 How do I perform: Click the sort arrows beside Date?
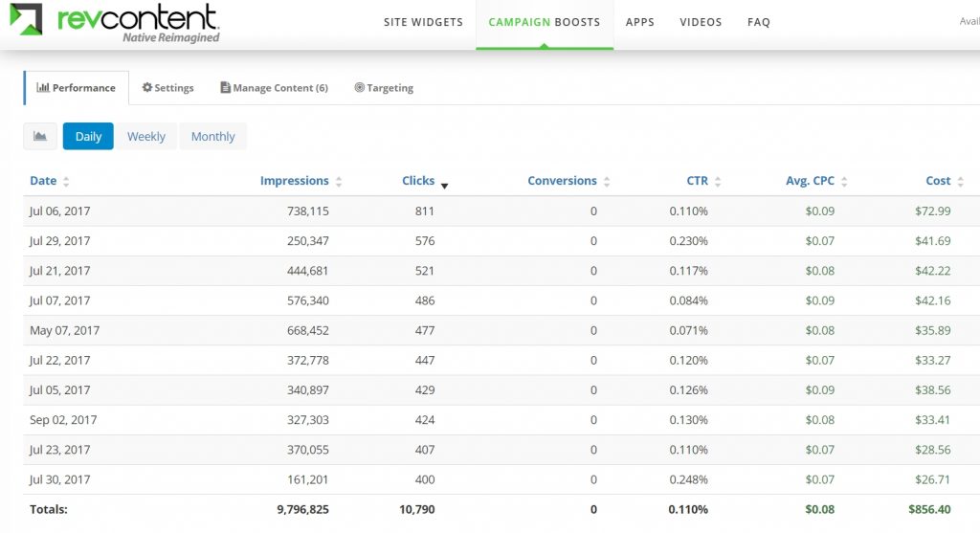(66, 182)
